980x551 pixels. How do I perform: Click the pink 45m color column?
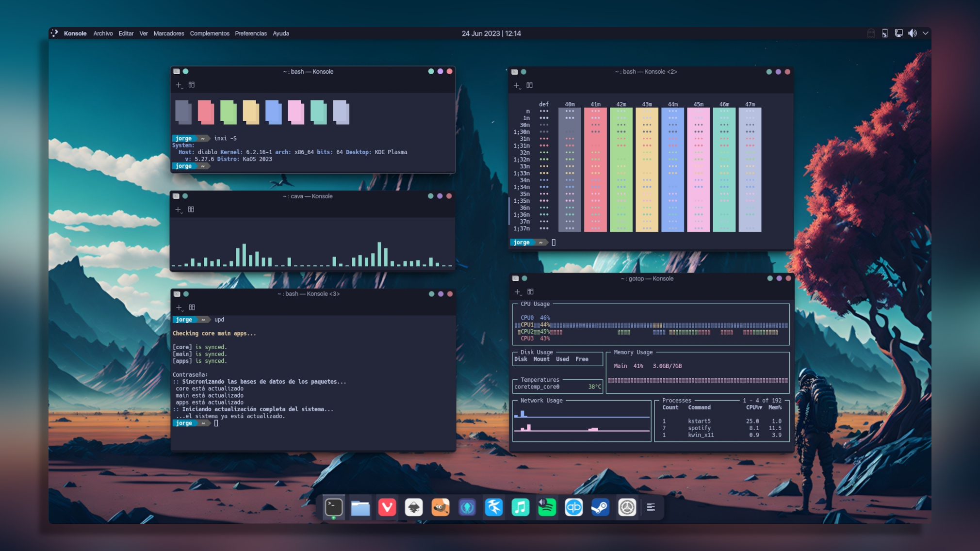coord(698,170)
